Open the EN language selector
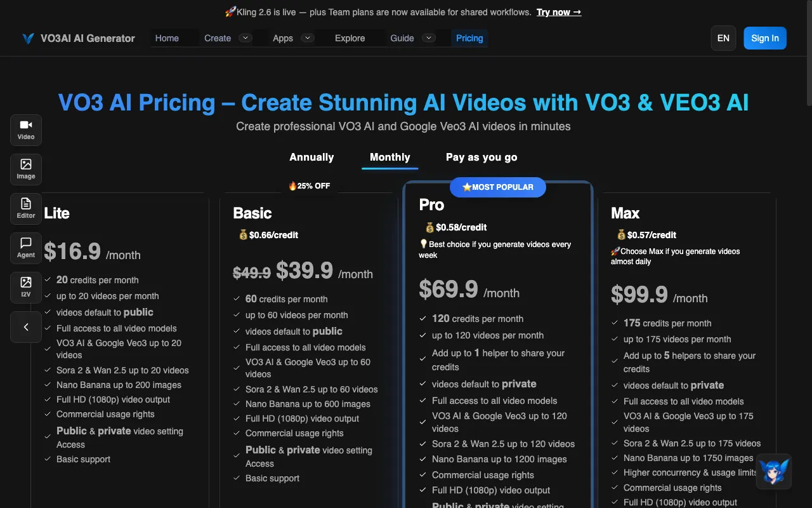Screen dimensions: 812x508 [x=723, y=38]
